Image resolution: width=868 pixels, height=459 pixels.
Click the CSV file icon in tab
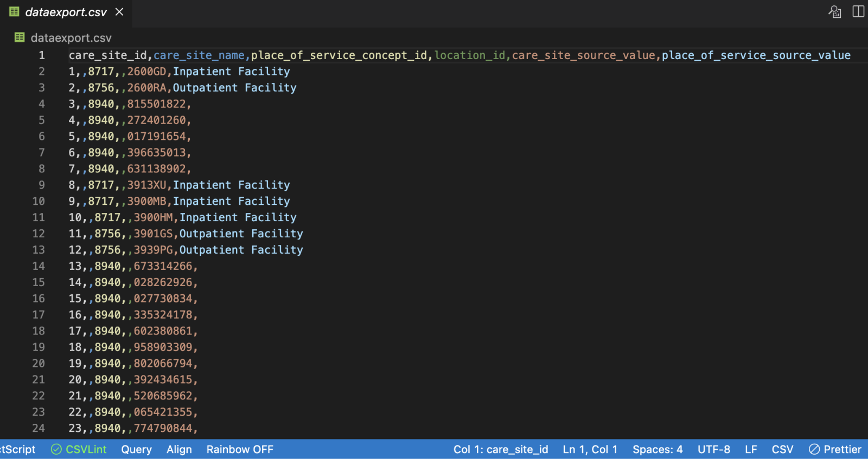point(15,12)
